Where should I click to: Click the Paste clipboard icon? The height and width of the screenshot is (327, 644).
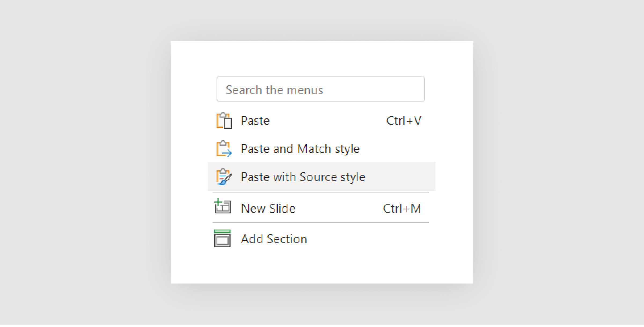click(224, 121)
